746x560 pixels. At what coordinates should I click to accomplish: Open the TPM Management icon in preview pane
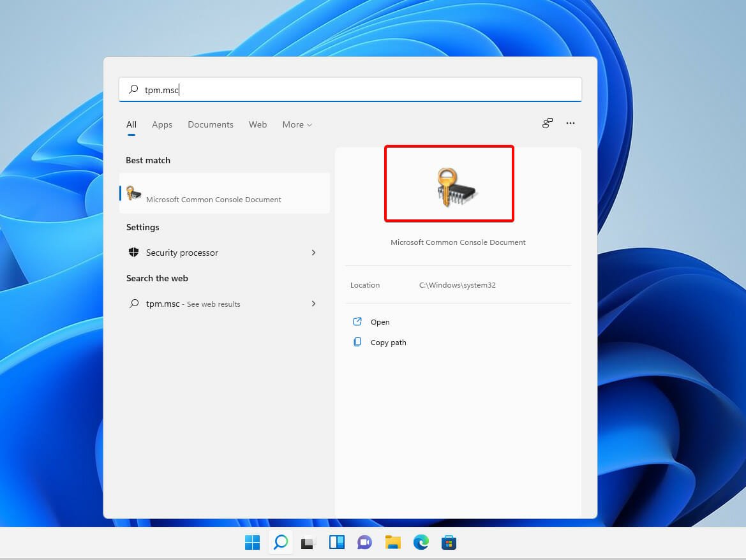449,183
